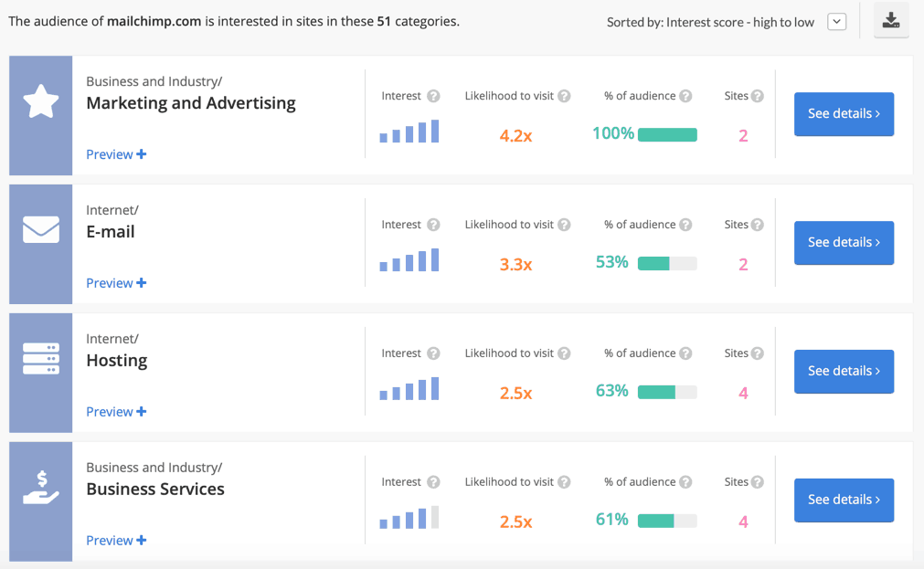Expand Preview for the Hosting category
This screenshot has width=924, height=569.
pyautogui.click(x=115, y=411)
